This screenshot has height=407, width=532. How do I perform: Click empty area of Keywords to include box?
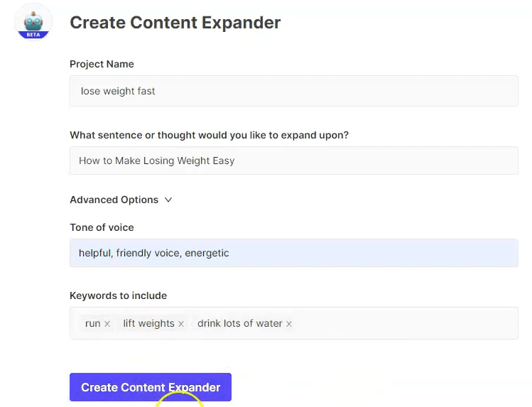tap(403, 323)
